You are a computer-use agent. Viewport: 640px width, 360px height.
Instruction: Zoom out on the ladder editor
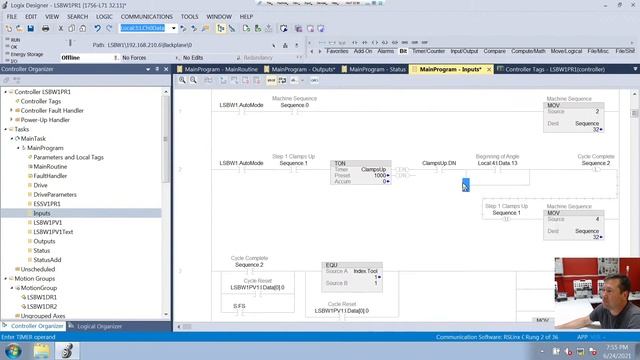click(193, 80)
